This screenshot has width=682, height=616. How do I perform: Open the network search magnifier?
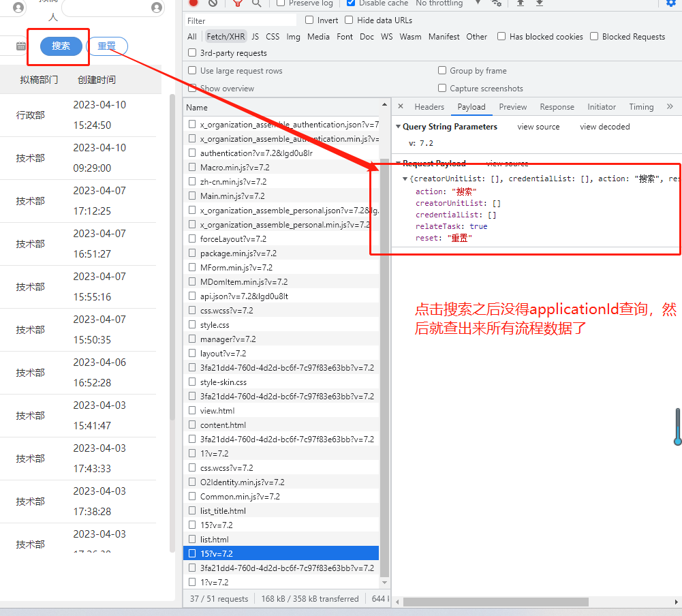256,3
